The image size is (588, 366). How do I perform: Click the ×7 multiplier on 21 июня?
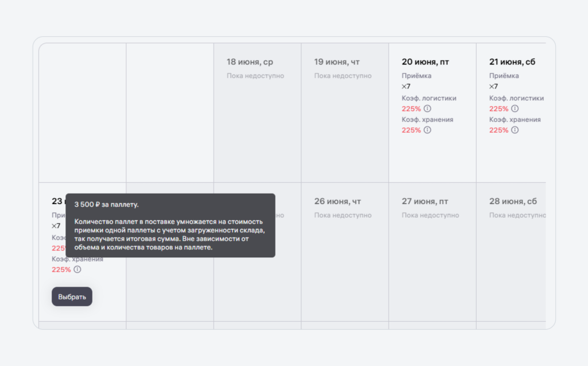coord(493,87)
